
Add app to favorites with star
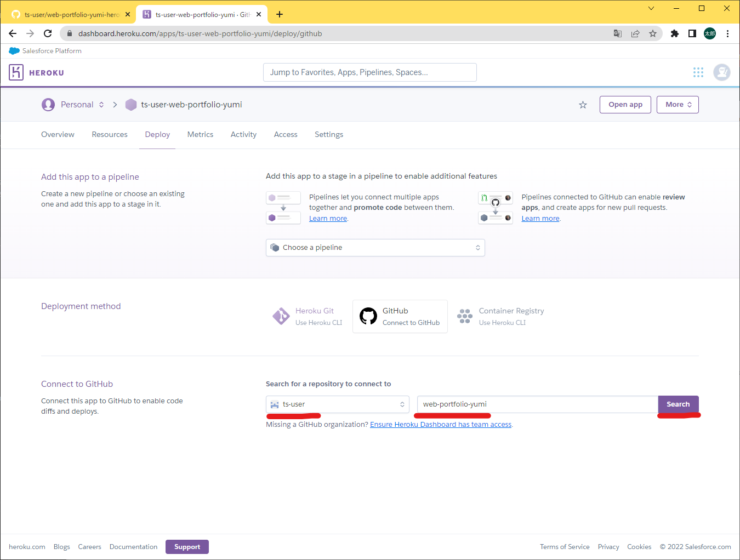click(x=583, y=105)
